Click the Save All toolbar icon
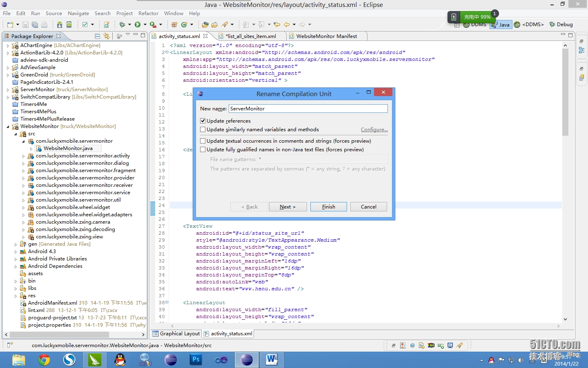 (35, 25)
